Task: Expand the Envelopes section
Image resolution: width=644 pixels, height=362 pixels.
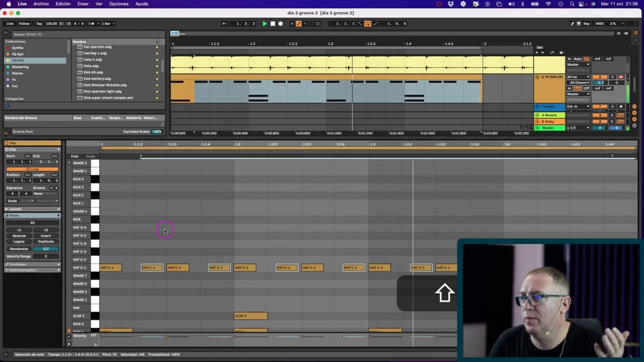Action: click(32, 264)
